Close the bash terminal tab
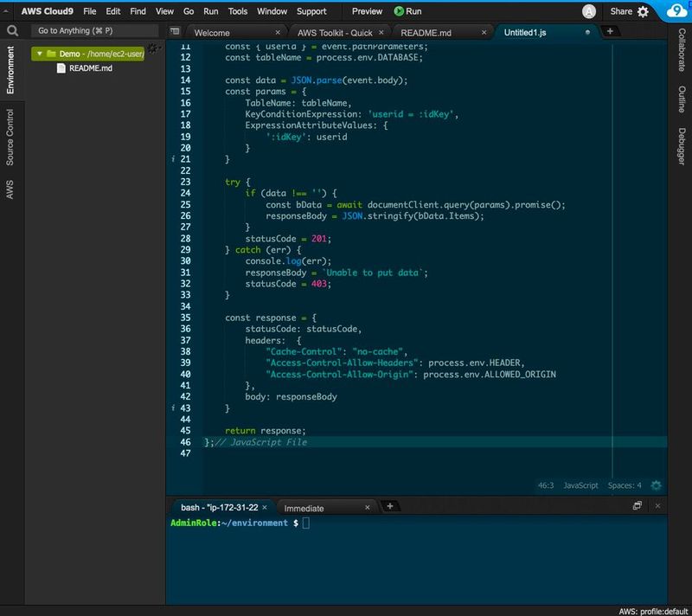692x616 pixels. [265, 508]
